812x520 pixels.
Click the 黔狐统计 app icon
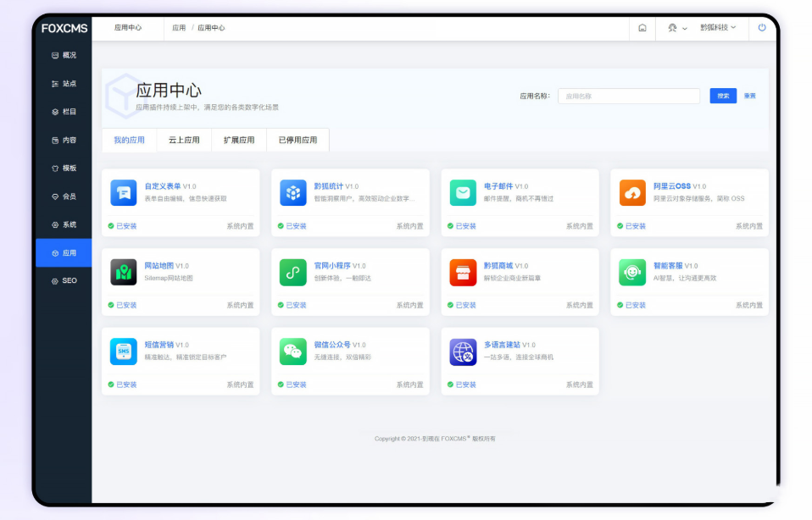point(293,193)
